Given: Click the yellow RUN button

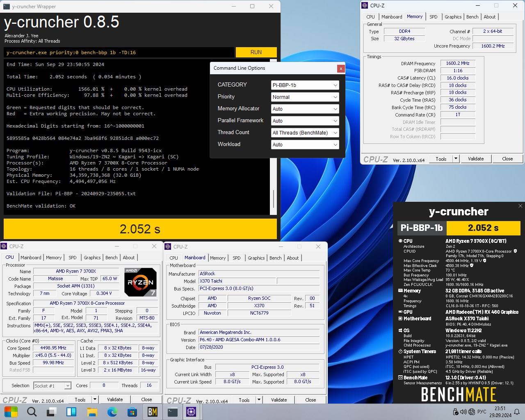Looking at the screenshot, I should [x=256, y=52].
